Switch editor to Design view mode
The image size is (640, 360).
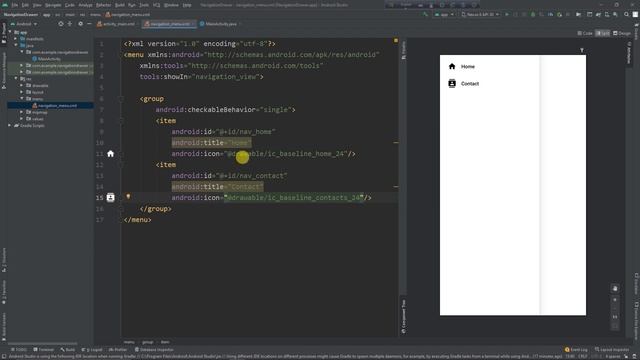622,33
